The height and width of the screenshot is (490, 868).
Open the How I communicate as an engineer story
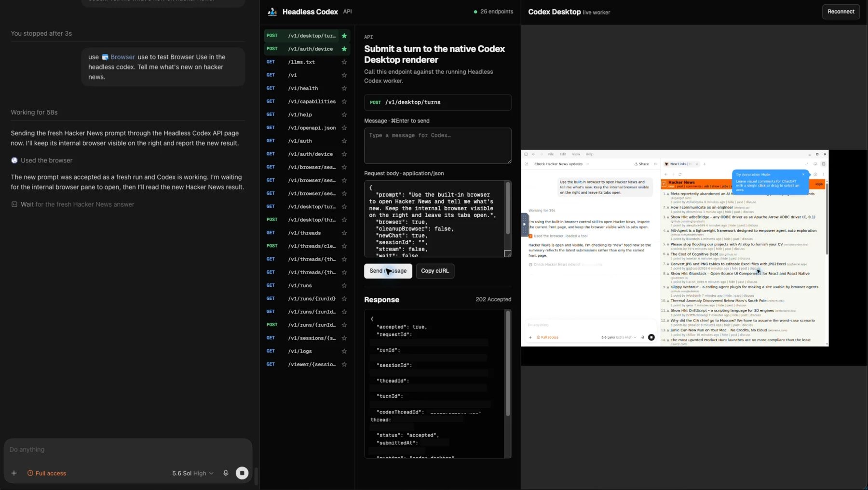pos(702,207)
